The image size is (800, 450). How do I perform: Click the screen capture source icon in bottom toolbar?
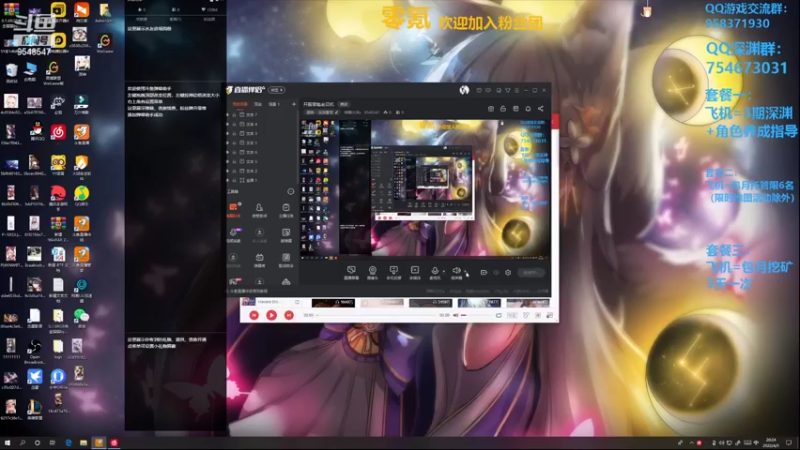pyautogui.click(x=351, y=270)
